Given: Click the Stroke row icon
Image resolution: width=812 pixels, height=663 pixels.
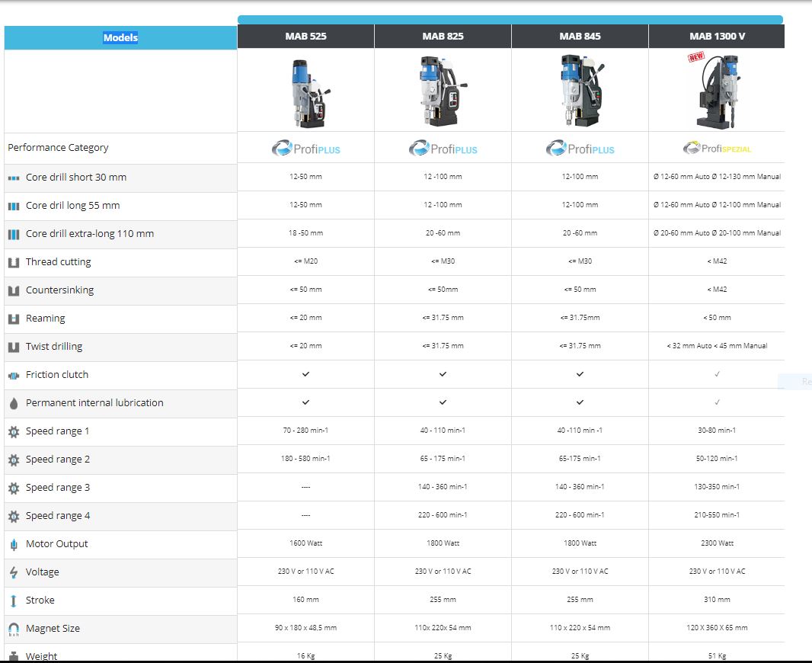Looking at the screenshot, I should point(14,601).
